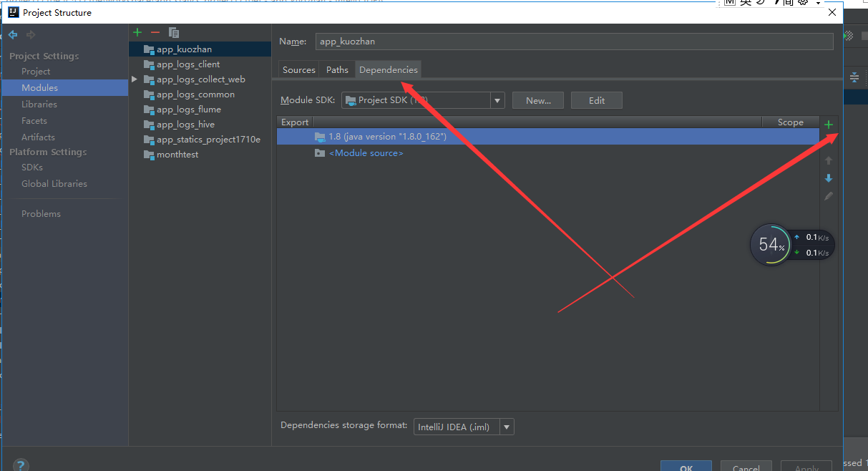Viewport: 868px width, 471px height.
Task: Open Project settings section
Action: coord(36,72)
